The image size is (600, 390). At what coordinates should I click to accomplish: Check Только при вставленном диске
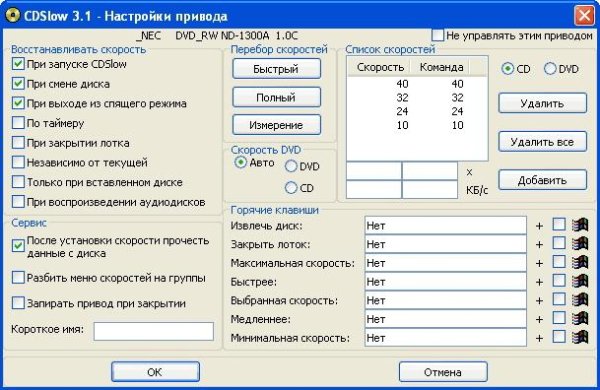point(18,182)
